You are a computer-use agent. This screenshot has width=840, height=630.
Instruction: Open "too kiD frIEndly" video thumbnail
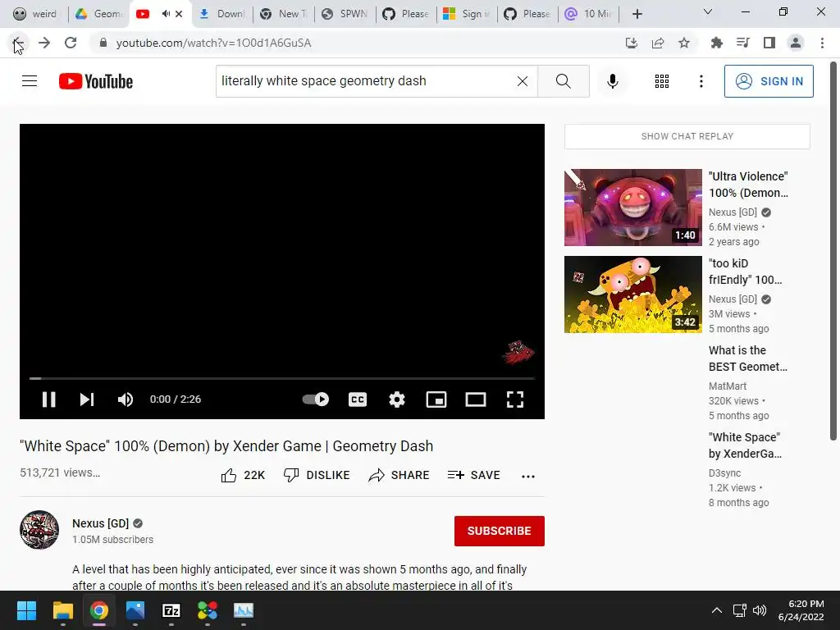[632, 294]
